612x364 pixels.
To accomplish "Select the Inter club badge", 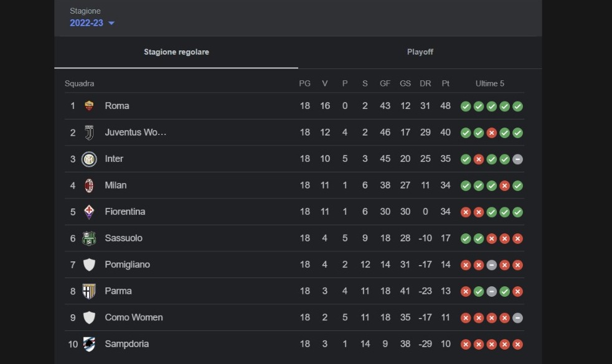I will 89,159.
